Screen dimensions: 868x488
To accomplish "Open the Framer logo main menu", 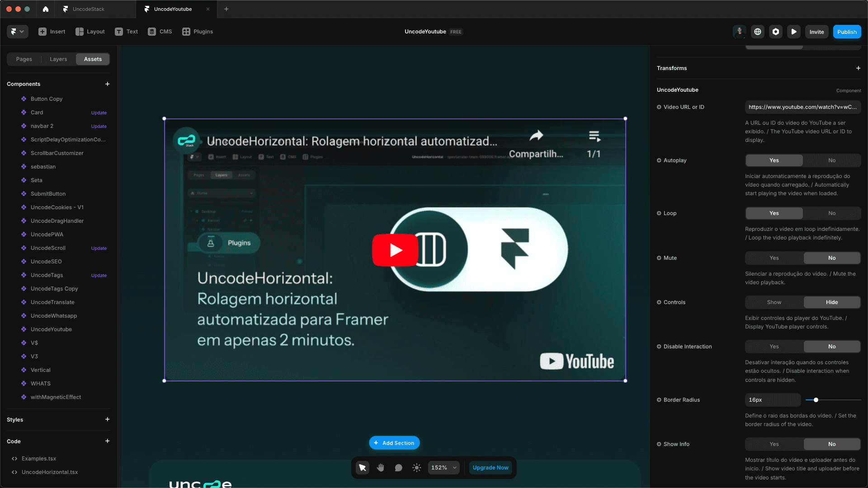I will pyautogui.click(x=17, y=32).
